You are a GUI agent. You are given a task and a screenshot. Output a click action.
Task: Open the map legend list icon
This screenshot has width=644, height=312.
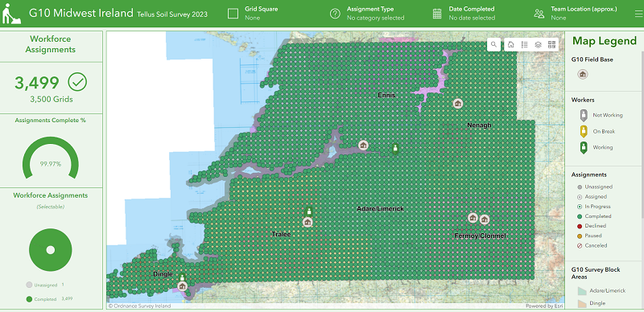click(x=524, y=45)
